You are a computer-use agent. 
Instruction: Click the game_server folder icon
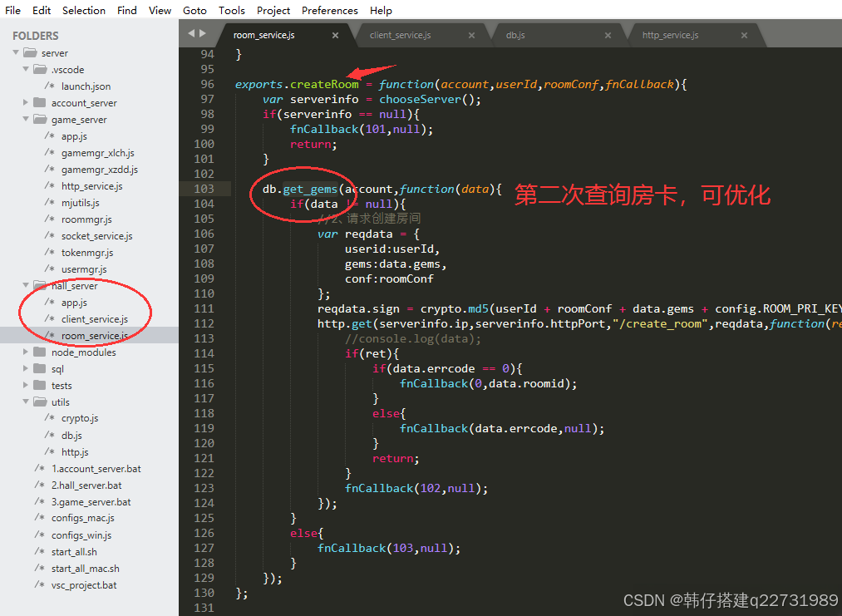click(x=40, y=119)
